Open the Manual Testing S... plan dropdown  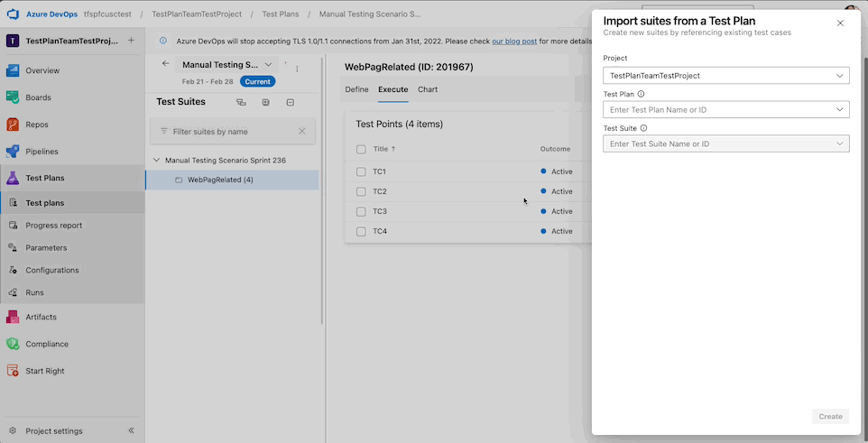[227, 65]
